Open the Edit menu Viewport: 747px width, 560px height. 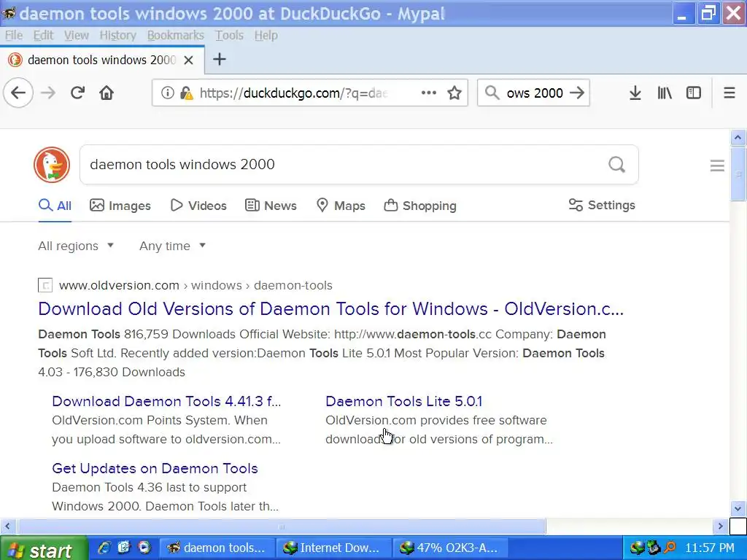pyautogui.click(x=43, y=35)
